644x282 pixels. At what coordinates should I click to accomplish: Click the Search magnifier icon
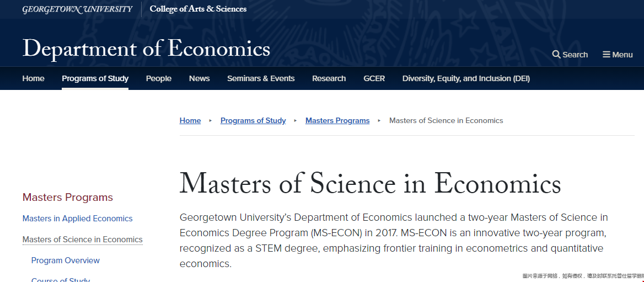pos(556,55)
